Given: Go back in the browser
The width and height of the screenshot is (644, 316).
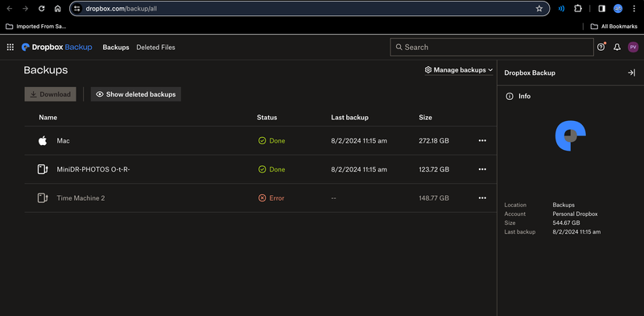Looking at the screenshot, I should point(9,9).
